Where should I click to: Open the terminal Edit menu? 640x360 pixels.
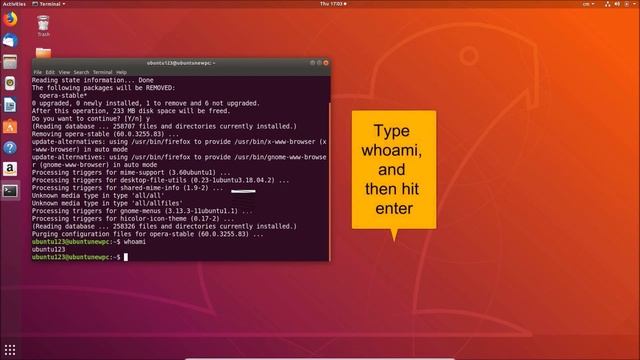(x=50, y=72)
